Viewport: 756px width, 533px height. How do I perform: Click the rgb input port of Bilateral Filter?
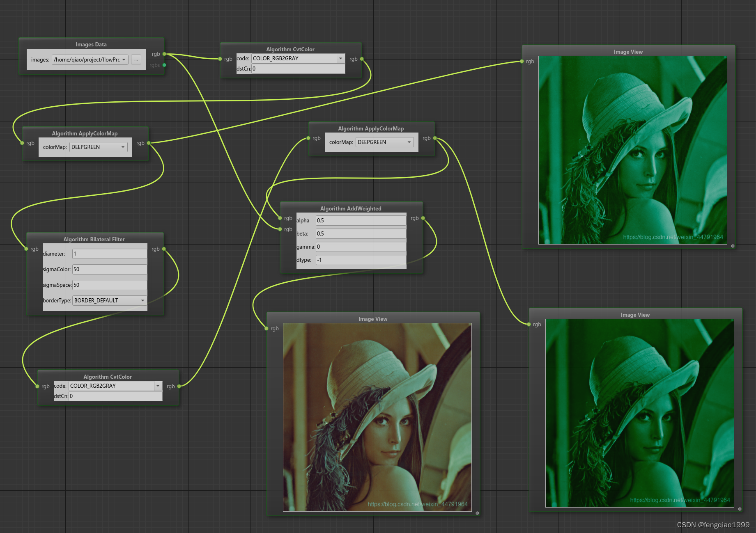click(x=26, y=249)
